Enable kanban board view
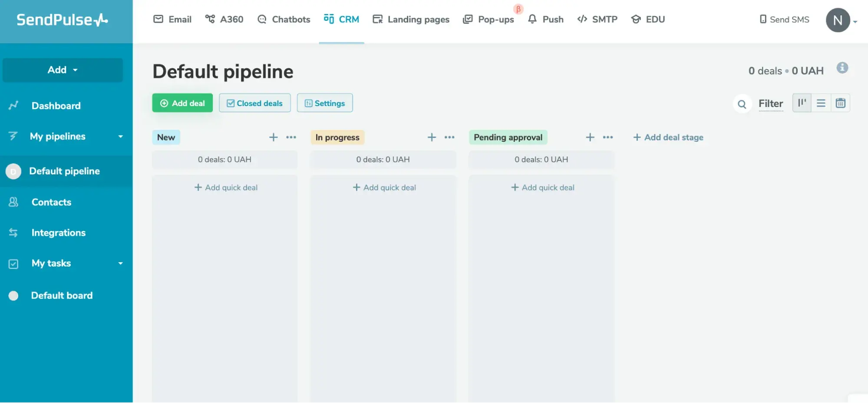The width and height of the screenshot is (868, 403). 801,103
